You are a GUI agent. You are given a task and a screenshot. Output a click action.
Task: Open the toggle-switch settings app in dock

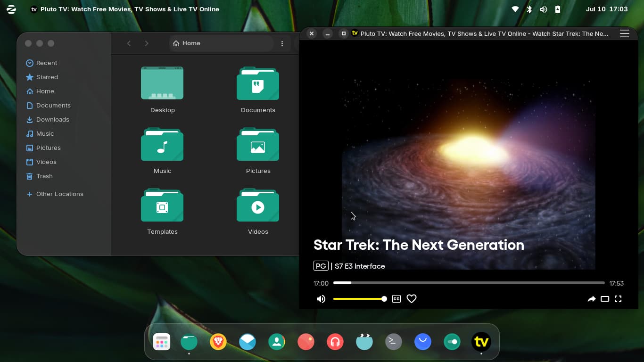coord(452,342)
